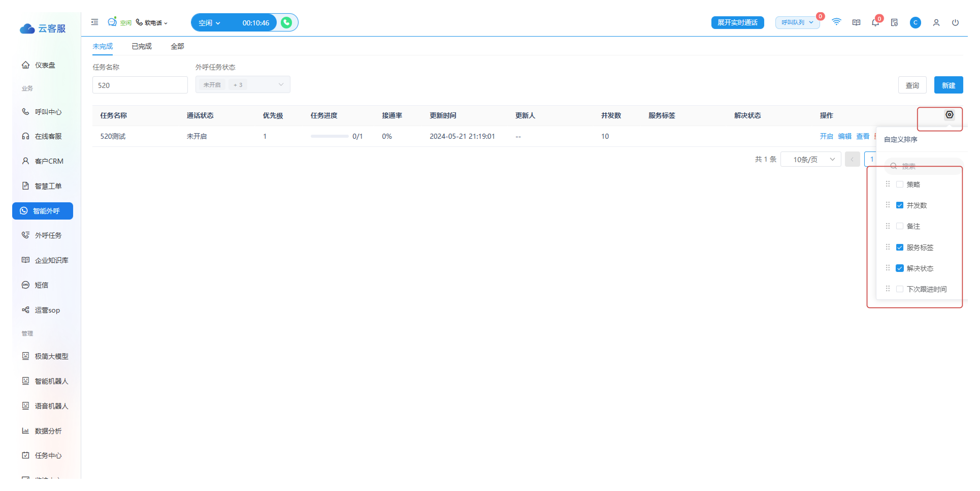Click drag handle beside 策略

[888, 184]
